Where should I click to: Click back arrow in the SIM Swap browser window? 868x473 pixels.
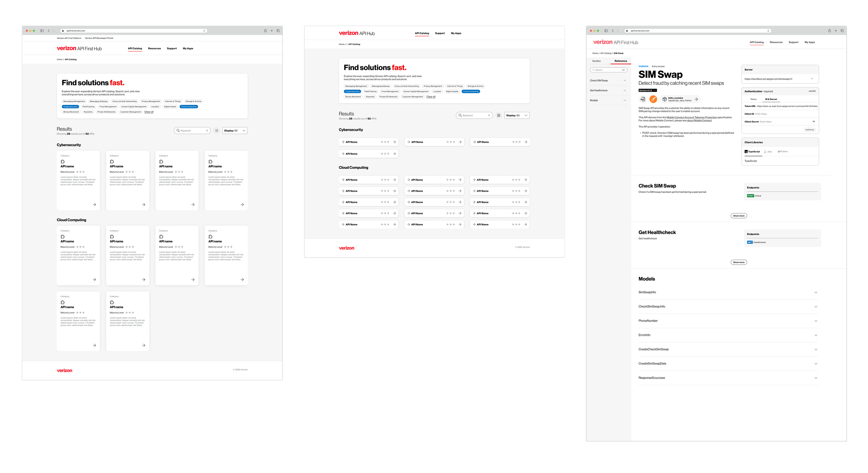click(612, 31)
